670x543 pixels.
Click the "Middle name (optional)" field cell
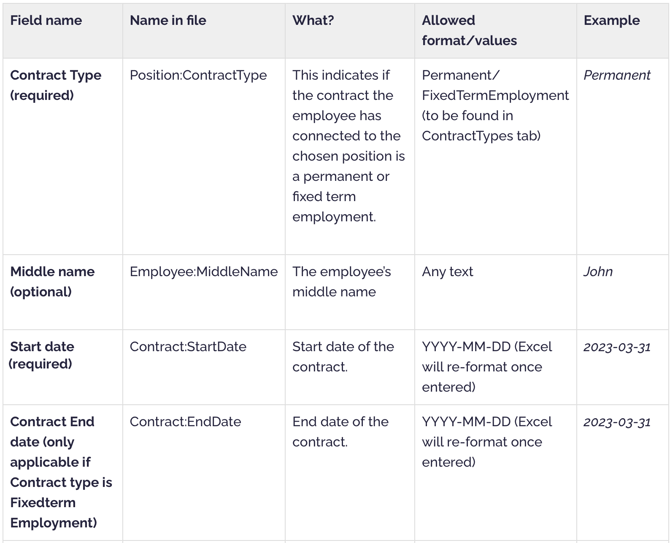point(52,281)
